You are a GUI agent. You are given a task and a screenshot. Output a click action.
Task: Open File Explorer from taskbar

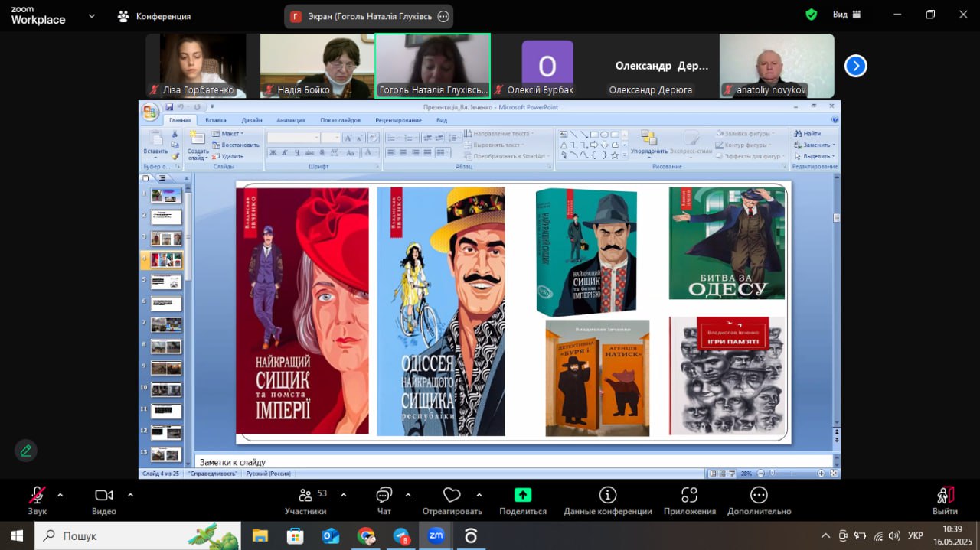260,536
